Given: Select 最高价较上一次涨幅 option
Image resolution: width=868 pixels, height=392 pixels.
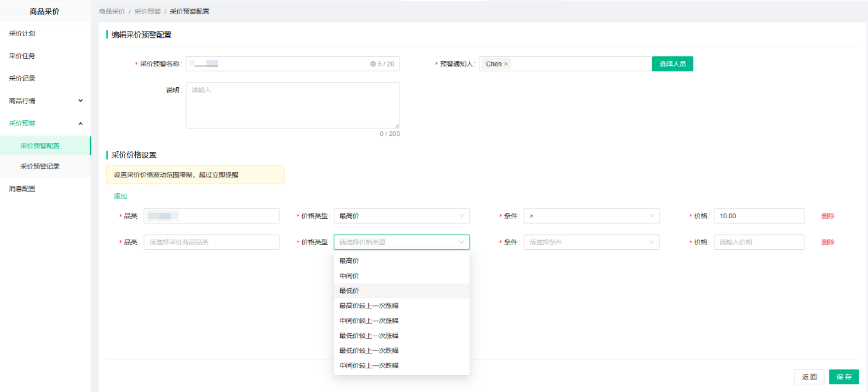Looking at the screenshot, I should click(x=401, y=305).
